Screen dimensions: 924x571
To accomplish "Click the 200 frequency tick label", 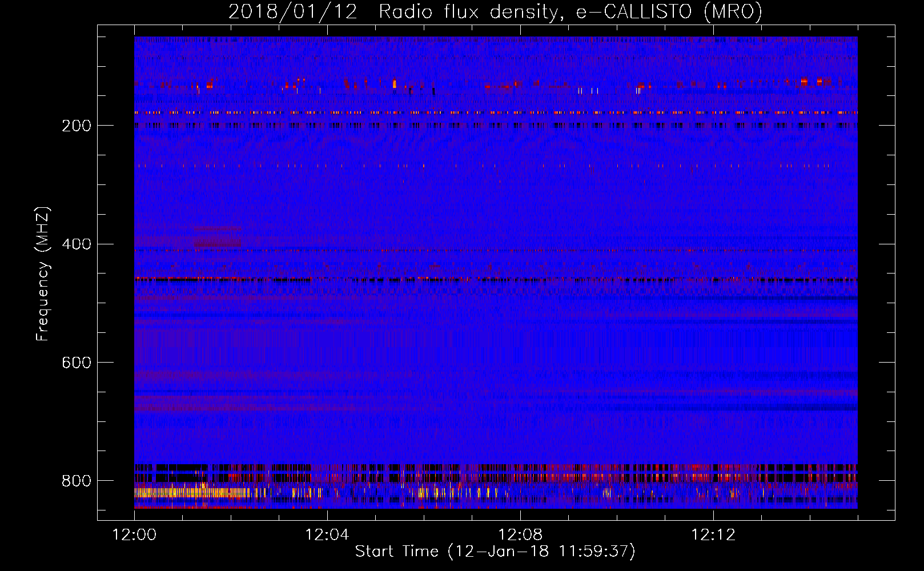I will (77, 126).
